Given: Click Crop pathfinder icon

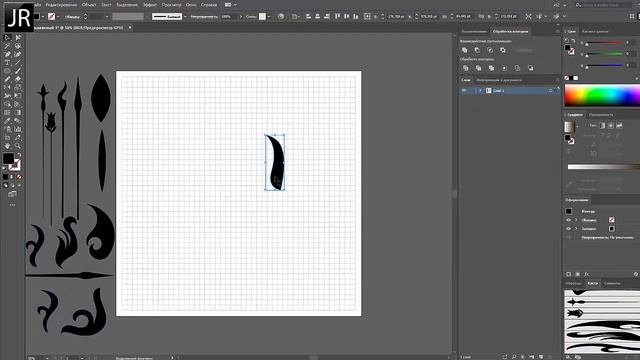Looking at the screenshot, I should point(504,68).
